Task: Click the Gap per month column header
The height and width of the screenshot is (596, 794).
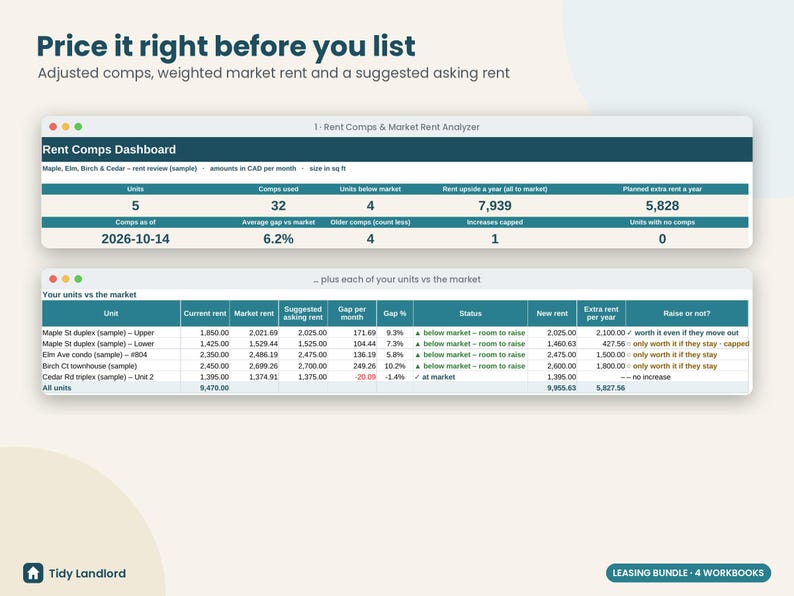Action: pos(352,313)
